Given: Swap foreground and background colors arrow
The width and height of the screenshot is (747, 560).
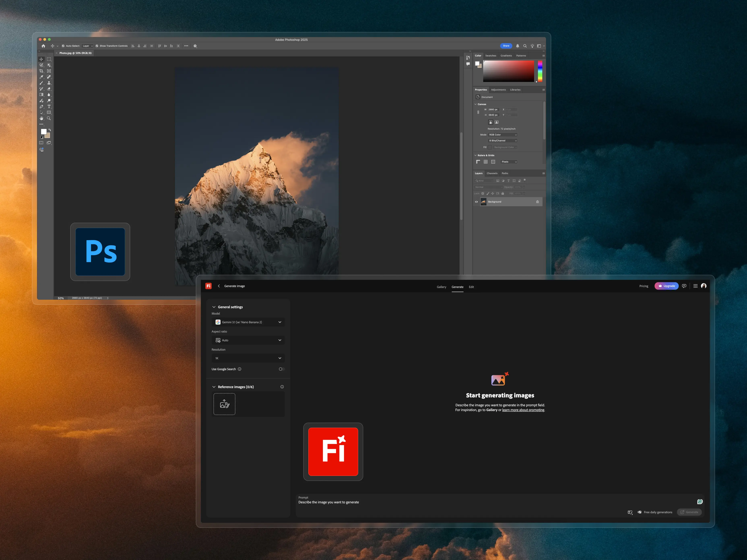Looking at the screenshot, I should tap(50, 130).
